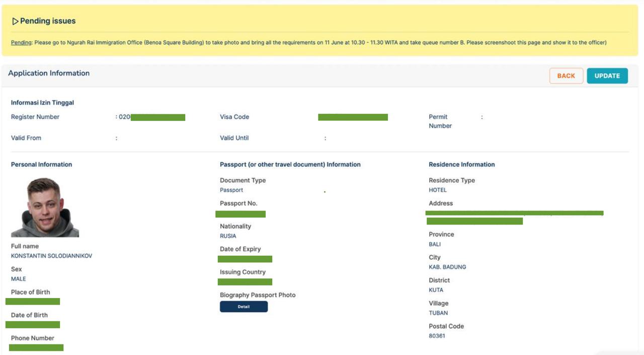644x355 pixels.
Task: Click the 'Passport (or other travel document) Information' heading
Action: coord(290,165)
